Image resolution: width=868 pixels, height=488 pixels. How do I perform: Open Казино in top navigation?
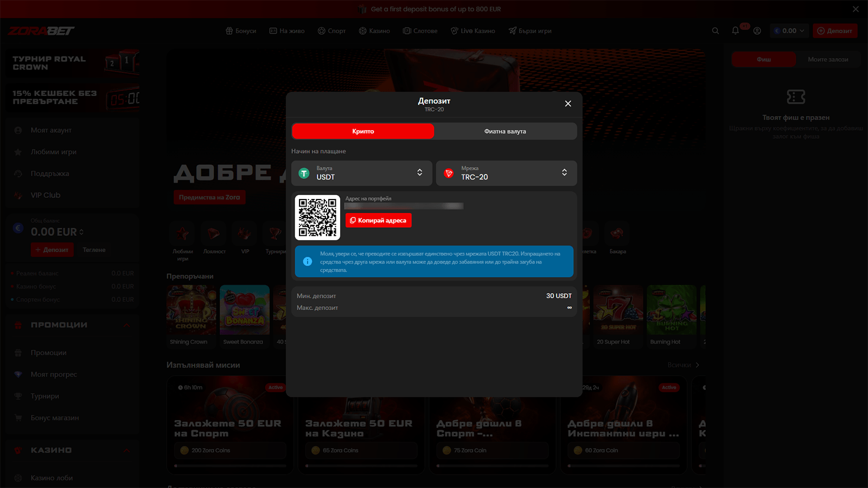(374, 31)
